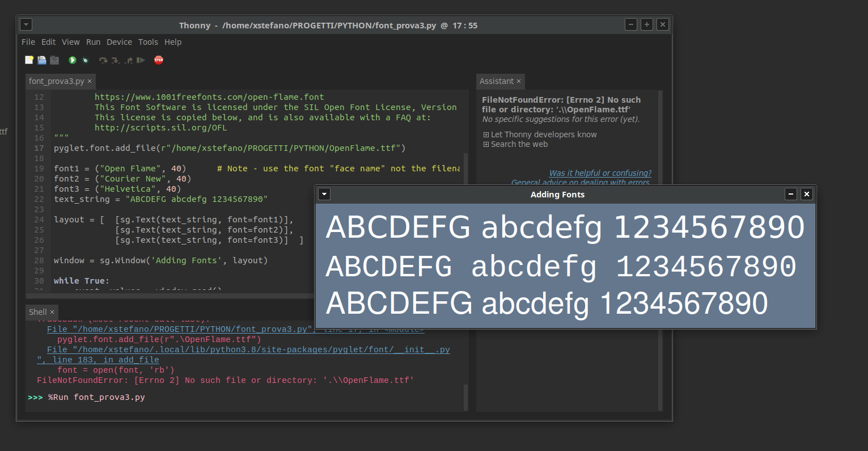Select the Assistant tab

(x=496, y=81)
